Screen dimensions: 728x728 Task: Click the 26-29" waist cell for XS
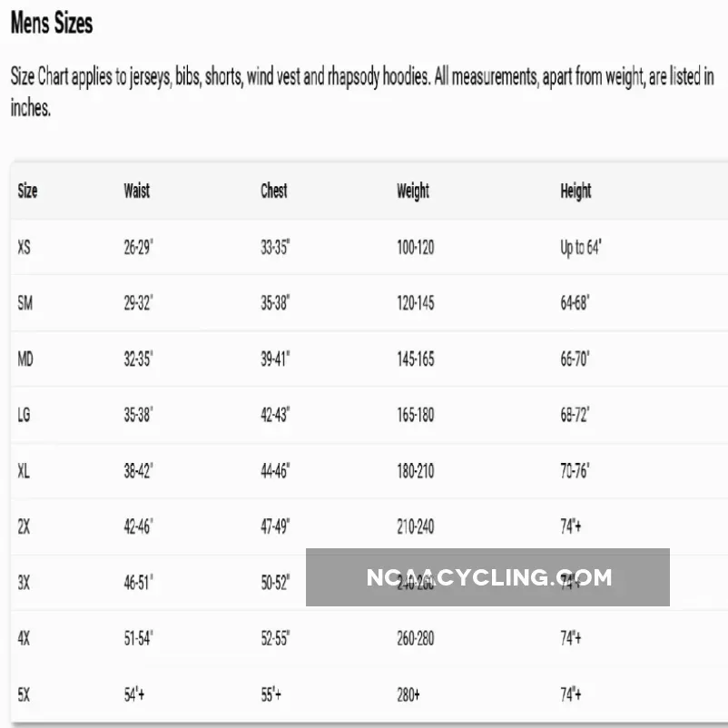pos(139,247)
